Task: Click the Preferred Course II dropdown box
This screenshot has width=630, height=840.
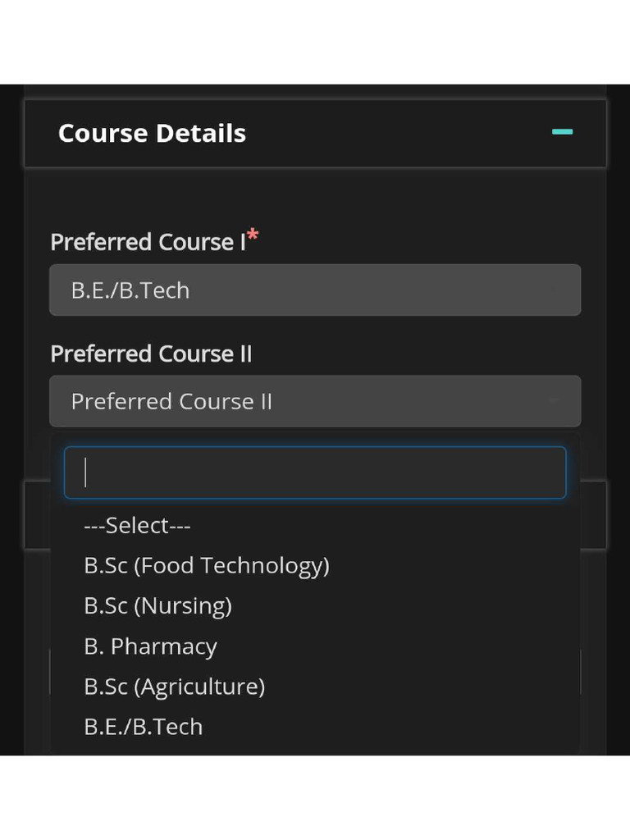Action: tap(315, 401)
